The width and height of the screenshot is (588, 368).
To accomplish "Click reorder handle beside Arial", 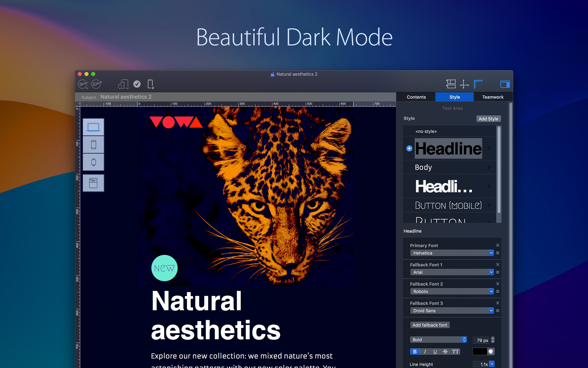I will coord(498,272).
